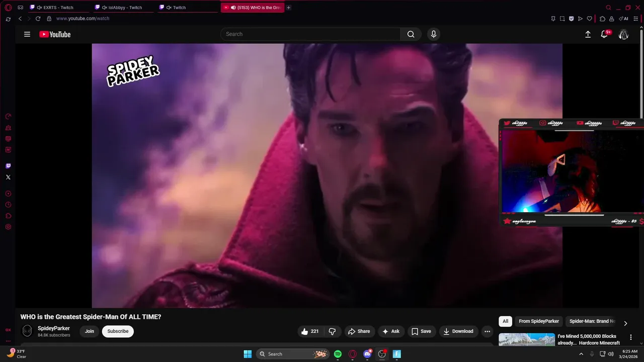This screenshot has width=644, height=362.
Task: Click the pin icon in address bar
Action: pyautogui.click(x=553, y=19)
